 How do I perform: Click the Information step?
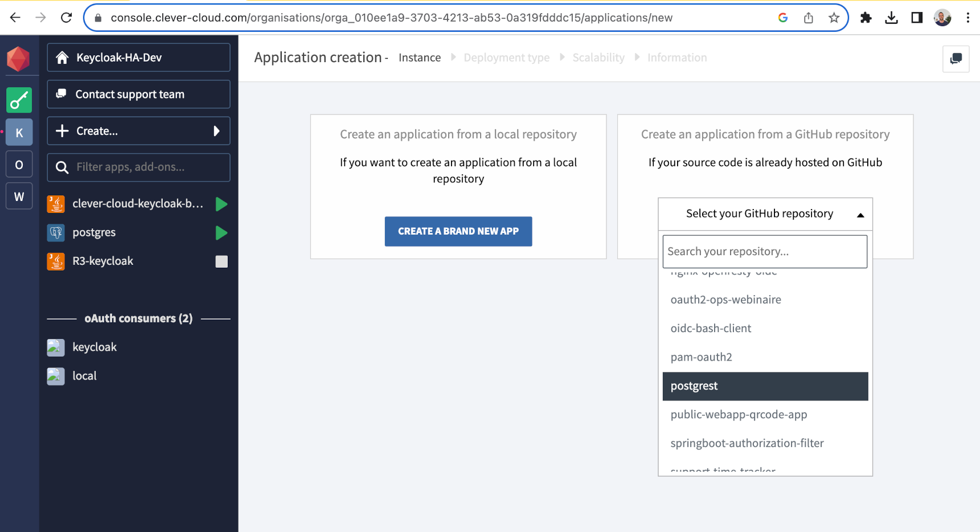pos(677,58)
